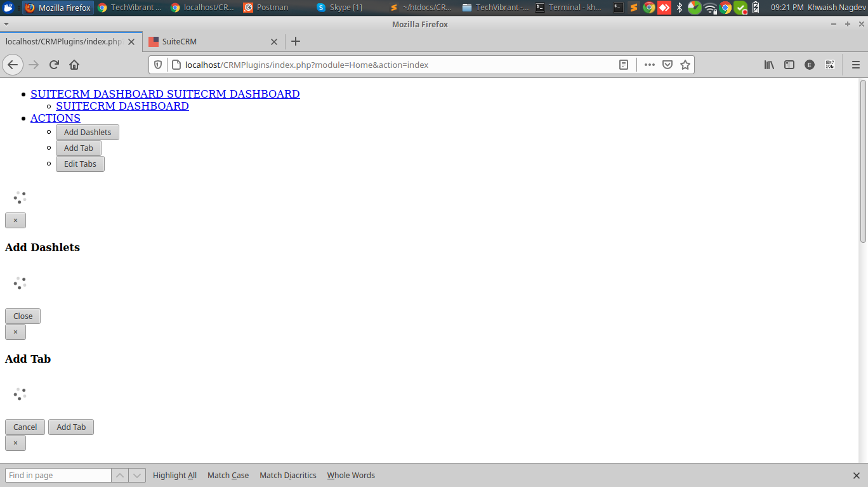Viewport: 868px width, 487px height.
Task: Select the localhost/CRMPlugins/index.php tab
Action: [x=71, y=42]
